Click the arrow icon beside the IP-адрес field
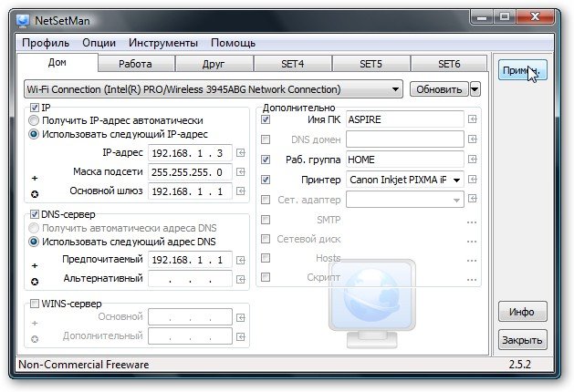The width and height of the screenshot is (574, 392). [241, 152]
